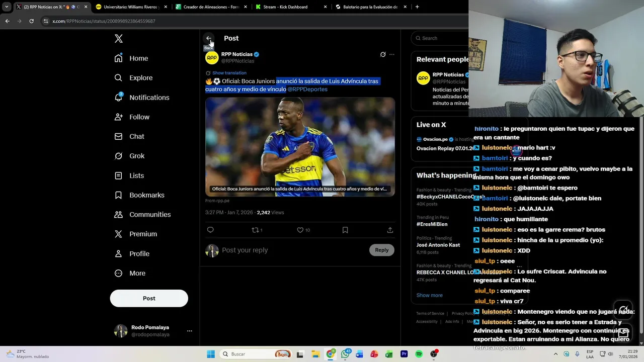644x362 pixels.
Task: Open Chat from the sidebar
Action: (129, 136)
